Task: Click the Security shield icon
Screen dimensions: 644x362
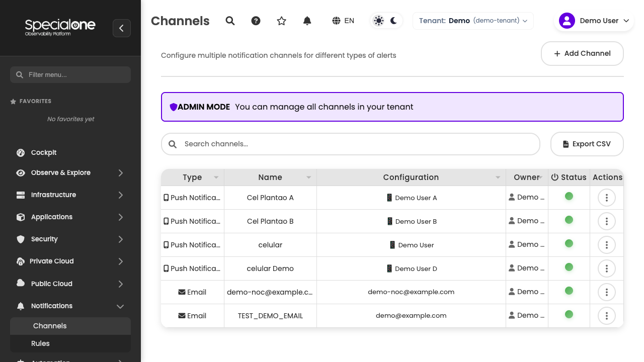Action: point(21,239)
